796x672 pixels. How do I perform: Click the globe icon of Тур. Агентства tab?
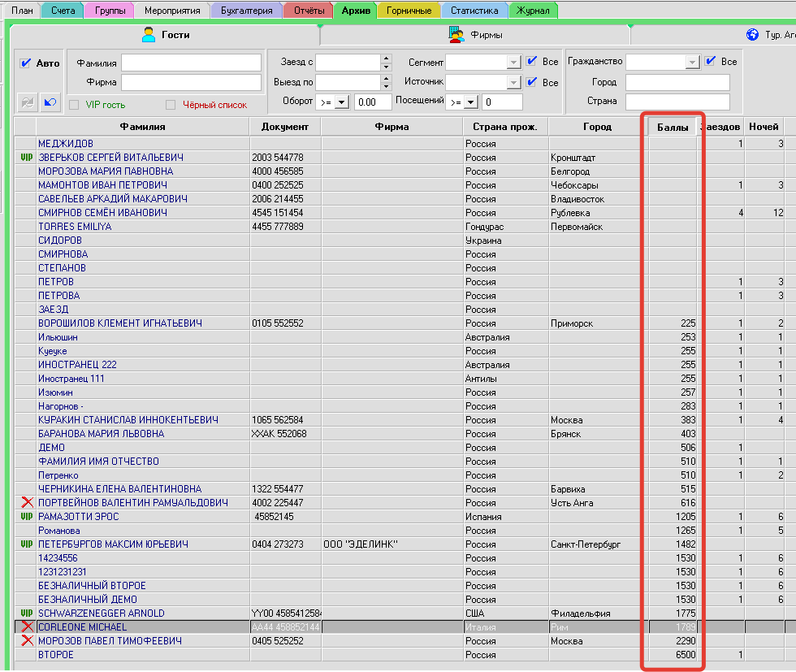pos(752,35)
